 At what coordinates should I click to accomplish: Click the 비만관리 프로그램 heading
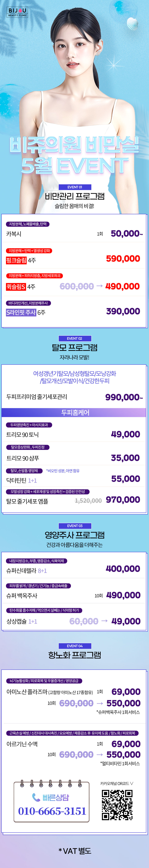[75, 196]
